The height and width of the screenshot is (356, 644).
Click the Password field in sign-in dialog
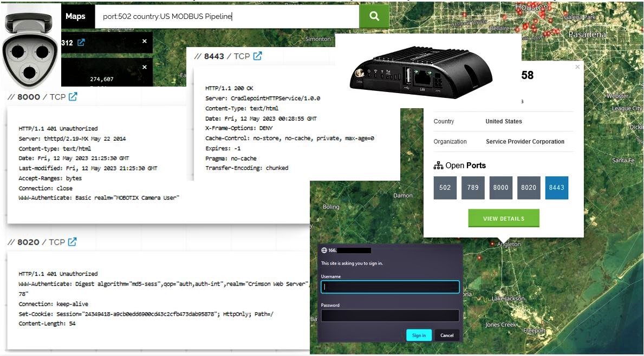coord(390,315)
